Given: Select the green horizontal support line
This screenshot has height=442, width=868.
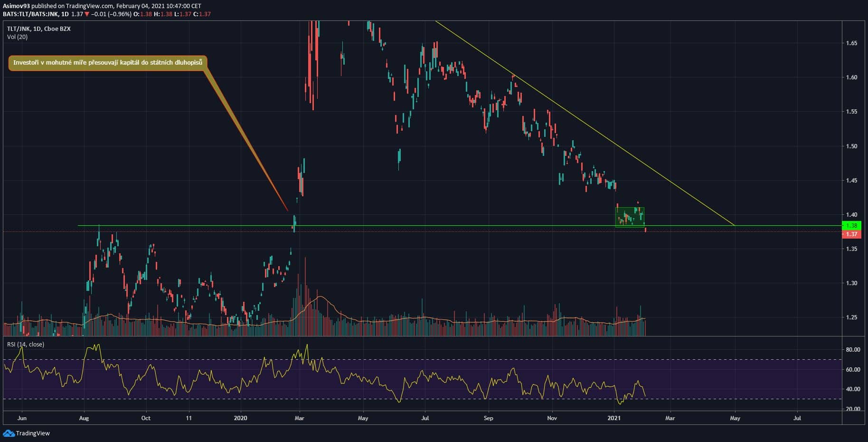Looking at the screenshot, I should coord(427,225).
